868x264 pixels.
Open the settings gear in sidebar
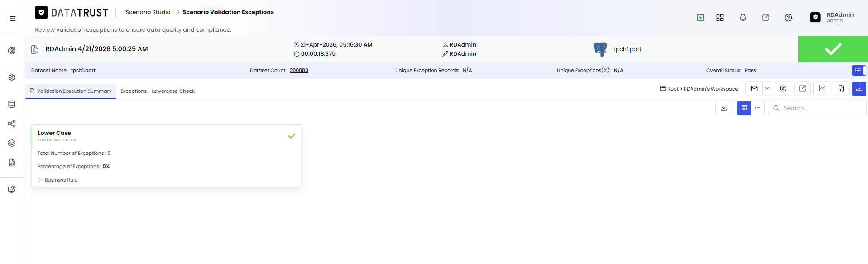pyautogui.click(x=12, y=77)
